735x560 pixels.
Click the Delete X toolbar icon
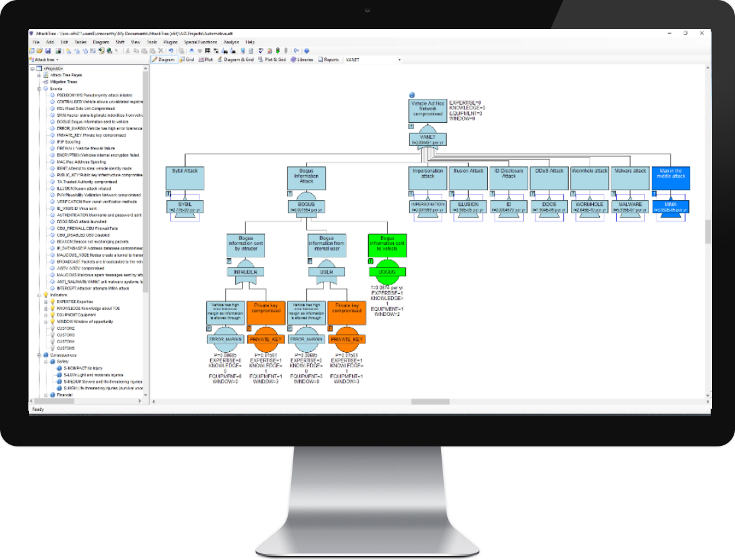coord(159,51)
